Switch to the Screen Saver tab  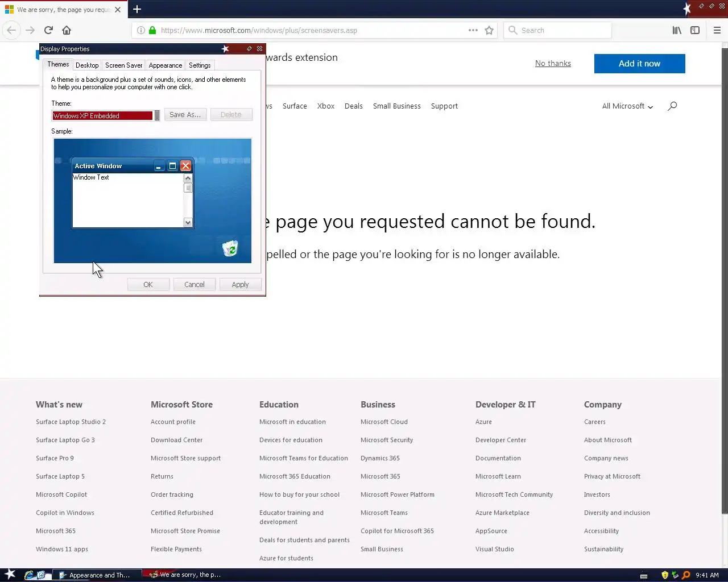click(x=123, y=65)
